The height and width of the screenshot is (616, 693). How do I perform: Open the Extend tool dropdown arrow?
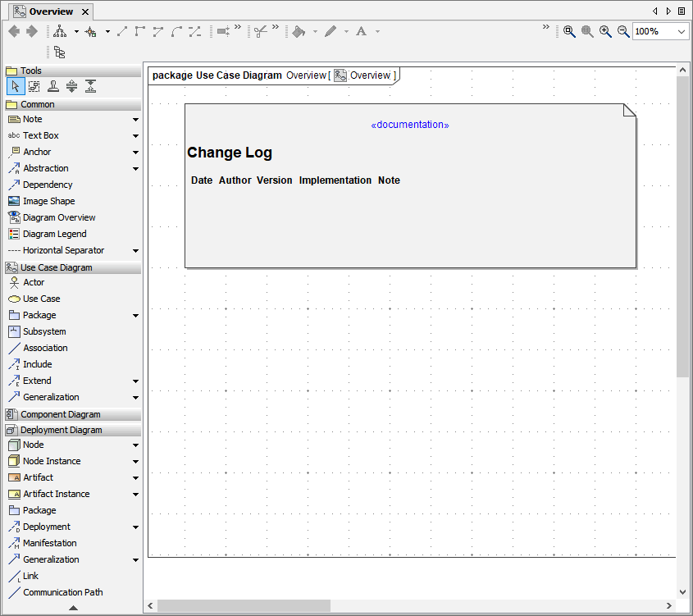click(x=134, y=381)
